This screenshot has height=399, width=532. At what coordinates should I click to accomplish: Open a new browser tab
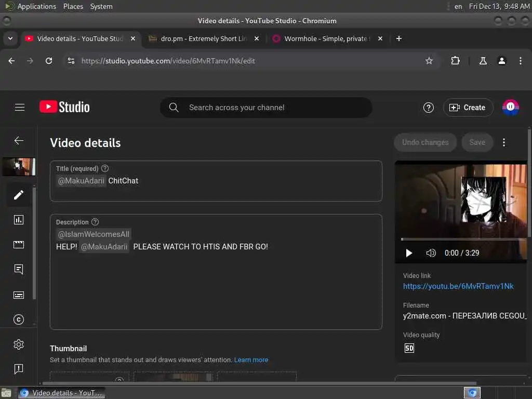pyautogui.click(x=399, y=38)
